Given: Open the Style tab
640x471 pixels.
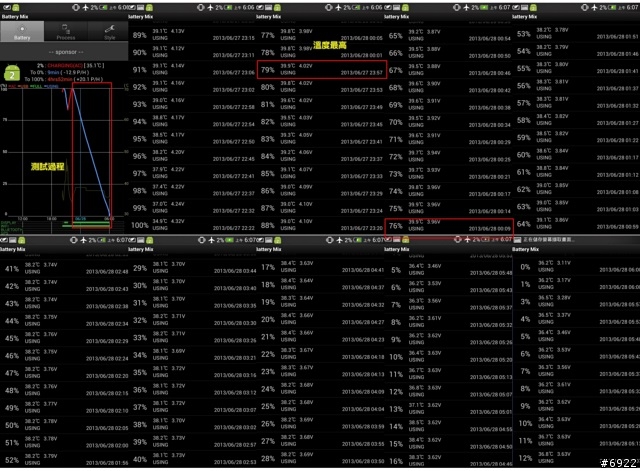Looking at the screenshot, I should 108,31.
